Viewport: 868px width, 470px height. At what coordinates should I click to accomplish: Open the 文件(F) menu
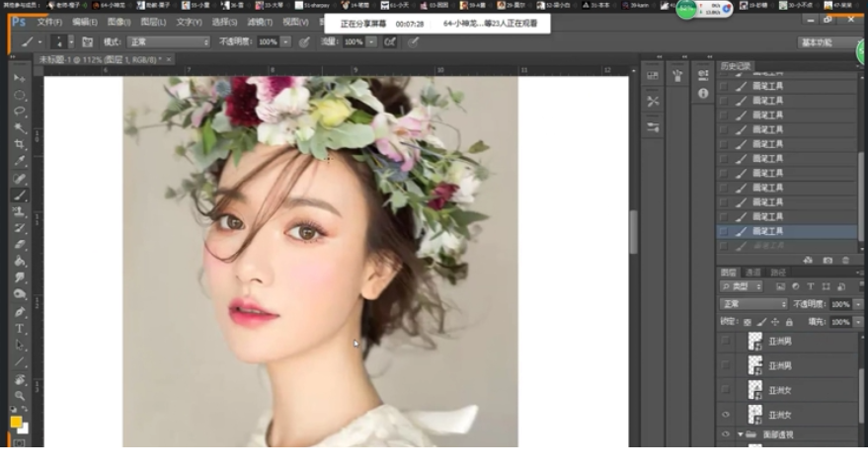coord(49,22)
